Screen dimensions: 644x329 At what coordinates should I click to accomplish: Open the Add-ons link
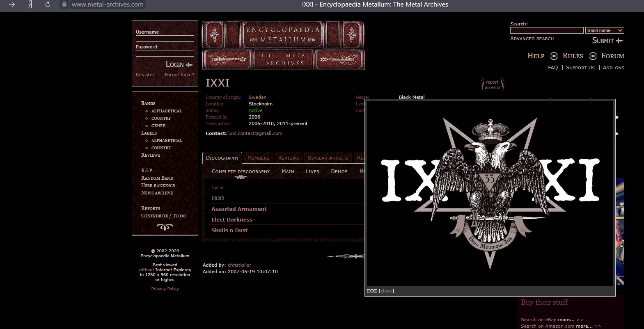point(614,68)
